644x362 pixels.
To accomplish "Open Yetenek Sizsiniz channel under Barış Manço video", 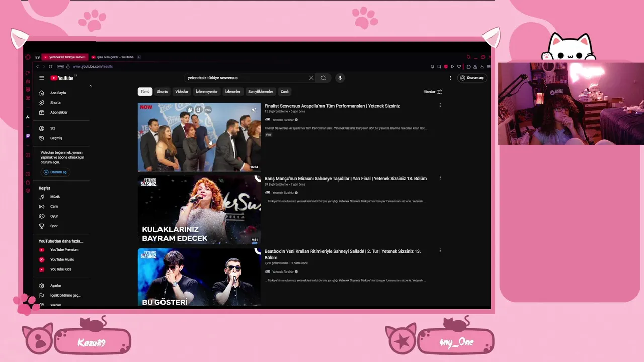I will tap(283, 193).
